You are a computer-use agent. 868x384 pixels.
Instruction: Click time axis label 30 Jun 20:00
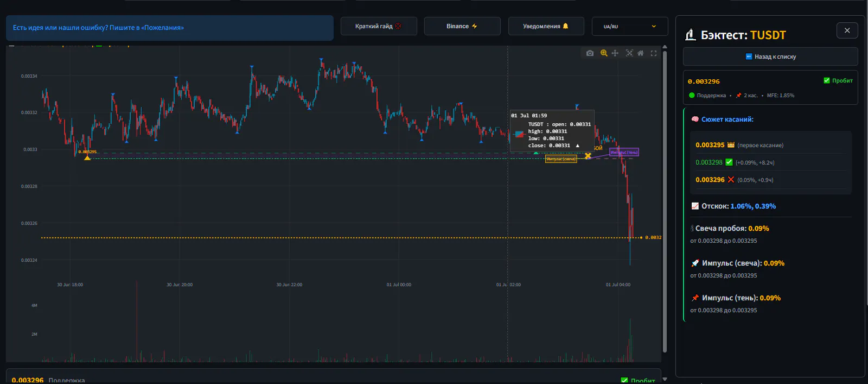180,285
